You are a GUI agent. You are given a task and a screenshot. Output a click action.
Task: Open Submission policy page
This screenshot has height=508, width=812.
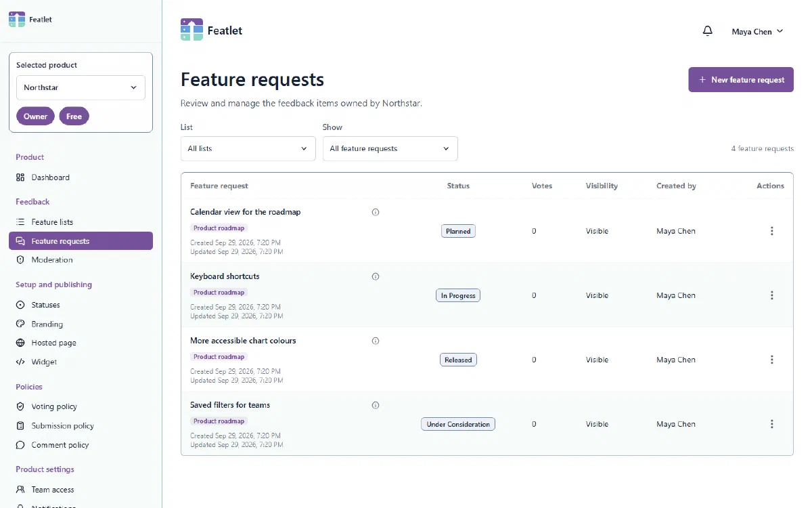click(81, 425)
